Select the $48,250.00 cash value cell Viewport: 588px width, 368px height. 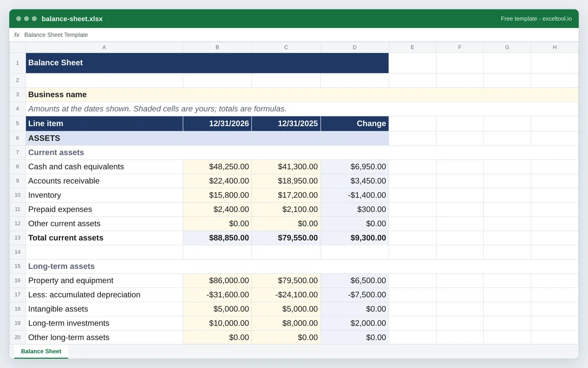[x=217, y=167]
